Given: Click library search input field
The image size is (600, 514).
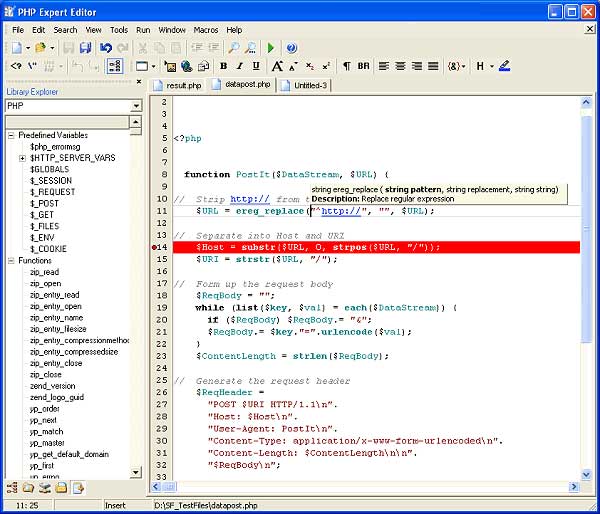Looking at the screenshot, I should coord(67,122).
